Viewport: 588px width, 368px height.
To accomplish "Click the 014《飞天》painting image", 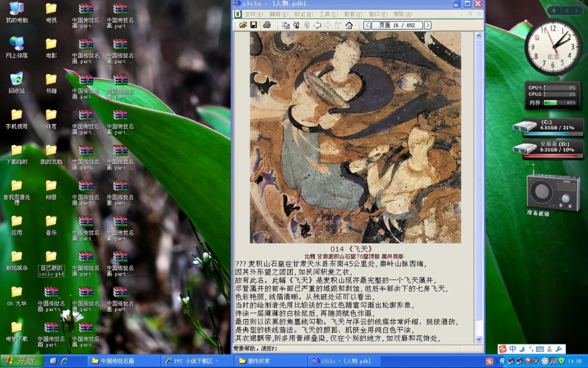I will pos(355,137).
